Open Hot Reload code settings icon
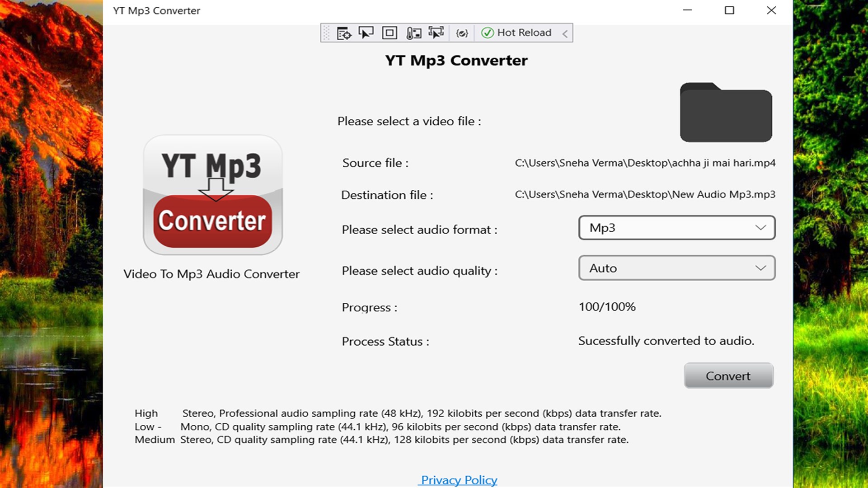Viewport: 868px width, 488px height. (x=462, y=33)
